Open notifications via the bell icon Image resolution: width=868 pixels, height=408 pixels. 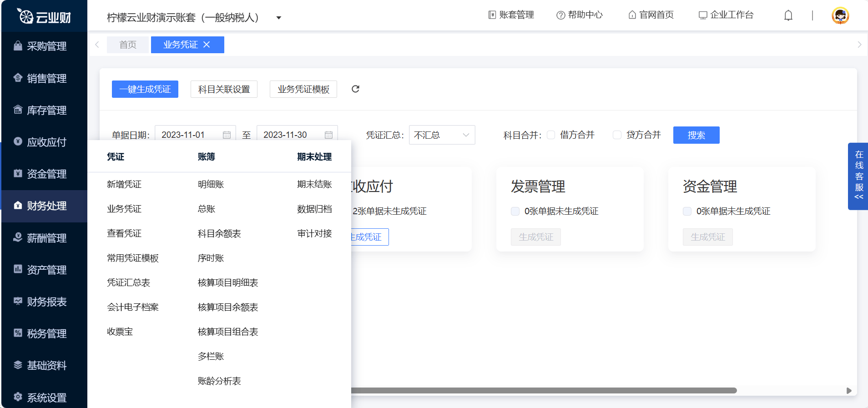point(788,15)
